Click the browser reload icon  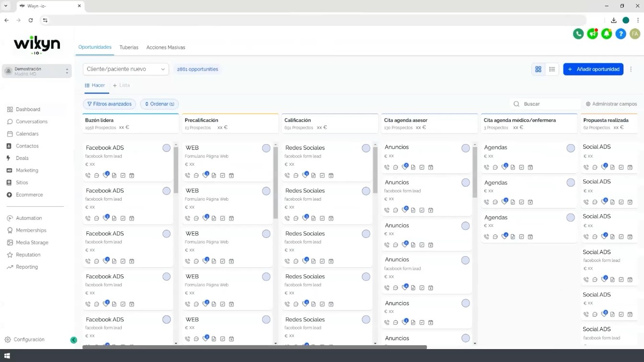tap(31, 20)
